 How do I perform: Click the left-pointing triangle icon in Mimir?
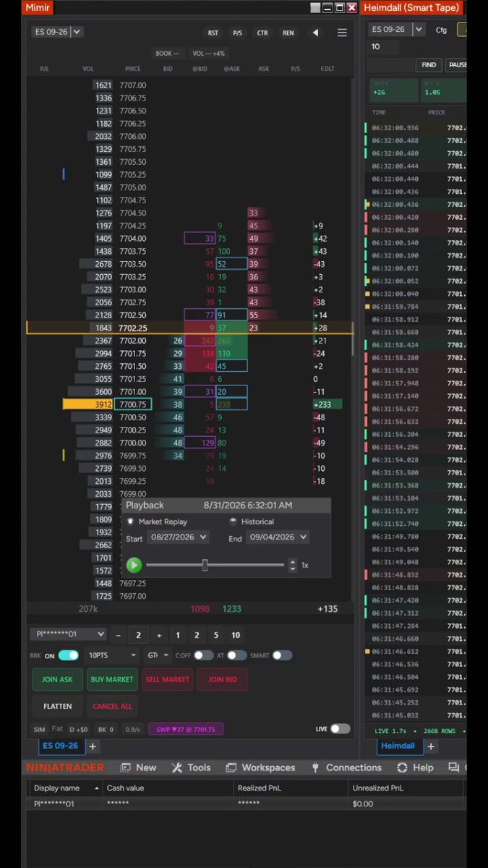[315, 33]
